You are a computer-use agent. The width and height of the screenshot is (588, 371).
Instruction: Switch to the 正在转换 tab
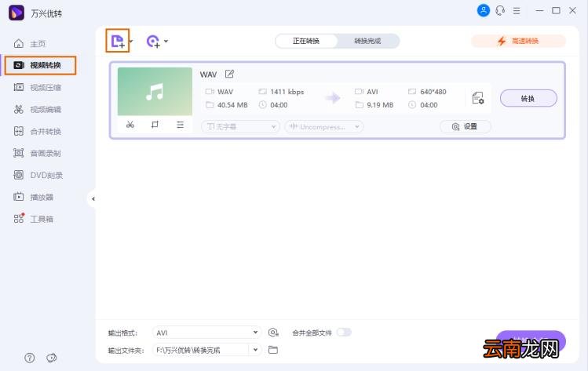(x=306, y=41)
